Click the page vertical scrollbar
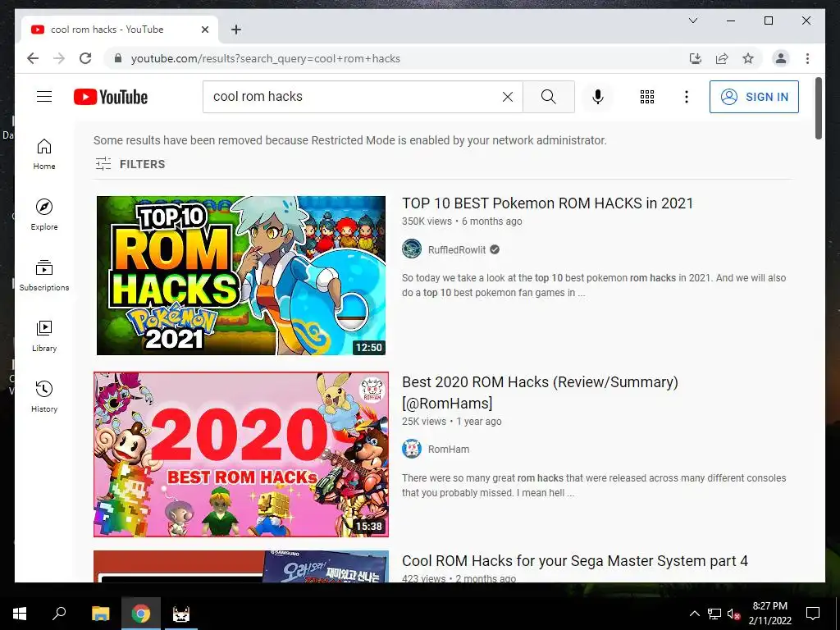840x630 pixels. 819,108
